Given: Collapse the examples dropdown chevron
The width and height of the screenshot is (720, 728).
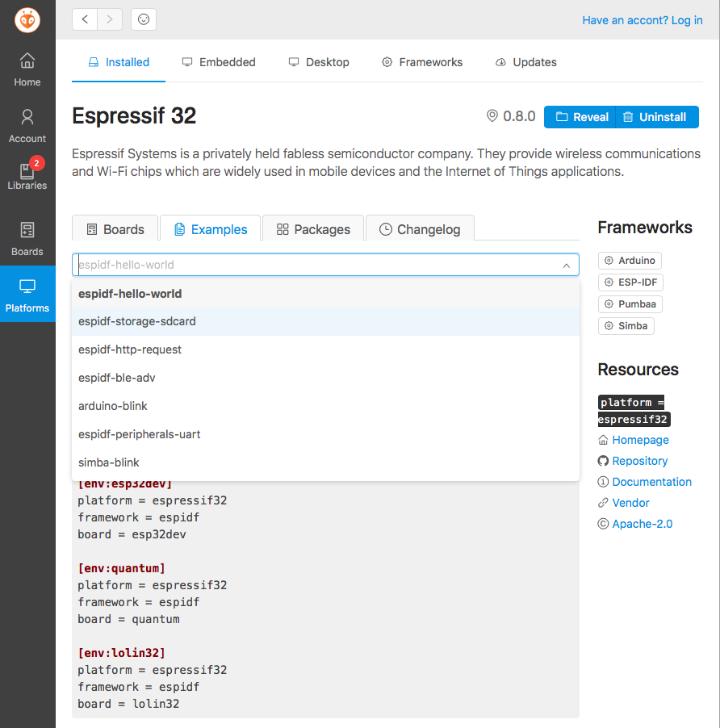Looking at the screenshot, I should click(x=567, y=266).
